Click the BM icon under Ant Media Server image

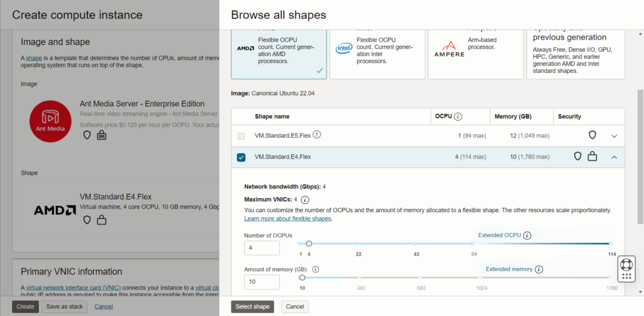point(101,135)
